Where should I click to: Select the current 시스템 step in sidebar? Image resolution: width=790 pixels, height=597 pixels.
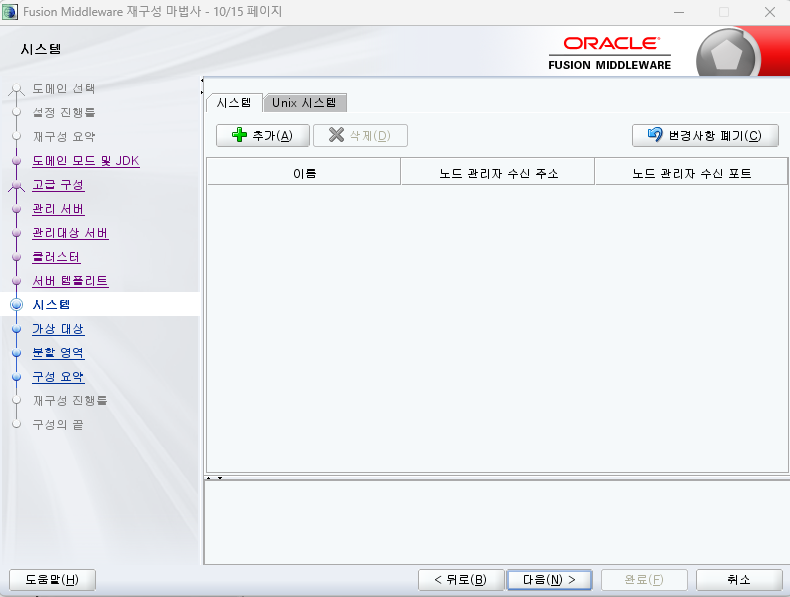coord(51,304)
